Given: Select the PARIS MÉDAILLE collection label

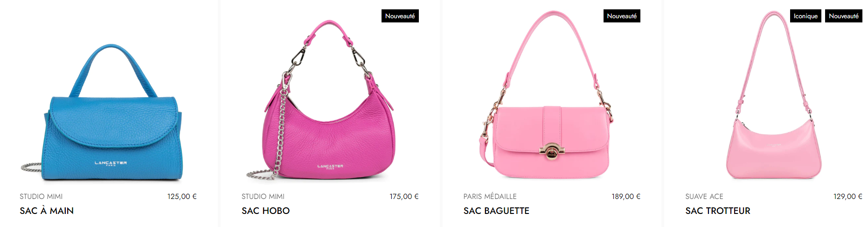Looking at the screenshot, I should (x=490, y=197).
